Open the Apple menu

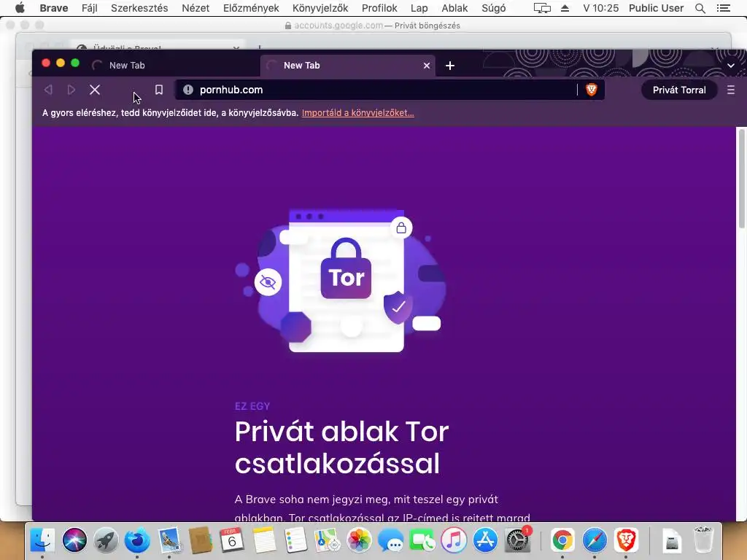(20, 8)
